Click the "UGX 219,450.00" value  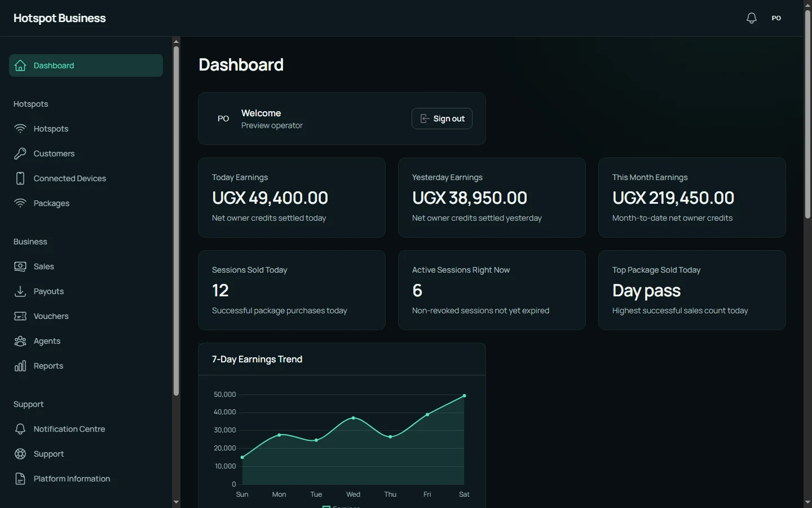coord(673,198)
